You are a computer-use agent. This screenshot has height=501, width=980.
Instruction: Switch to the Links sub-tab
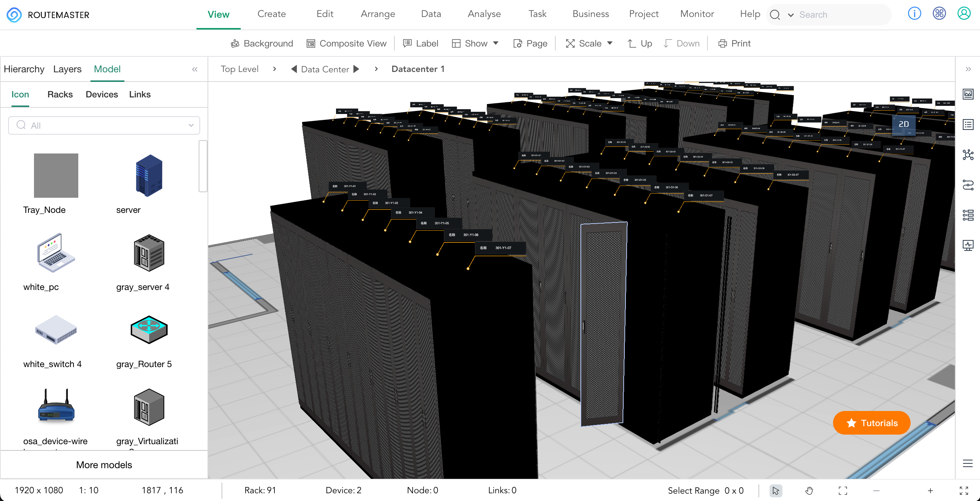pos(140,94)
